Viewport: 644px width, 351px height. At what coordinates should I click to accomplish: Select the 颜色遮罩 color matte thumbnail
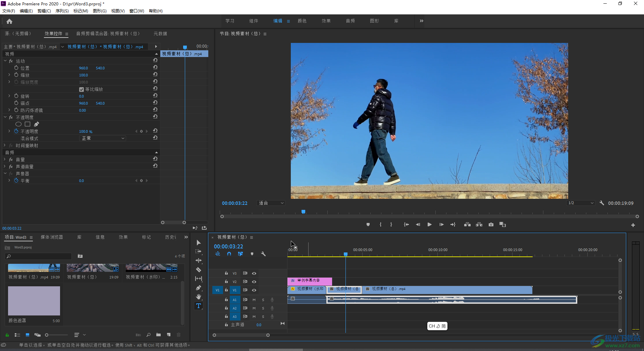[34, 301]
